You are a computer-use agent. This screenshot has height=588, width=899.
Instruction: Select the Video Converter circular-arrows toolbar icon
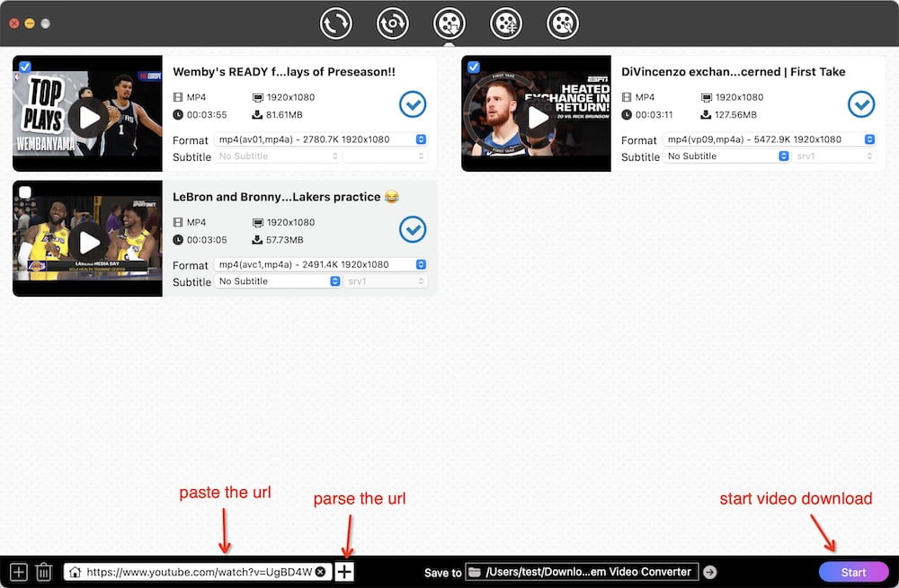[x=336, y=23]
